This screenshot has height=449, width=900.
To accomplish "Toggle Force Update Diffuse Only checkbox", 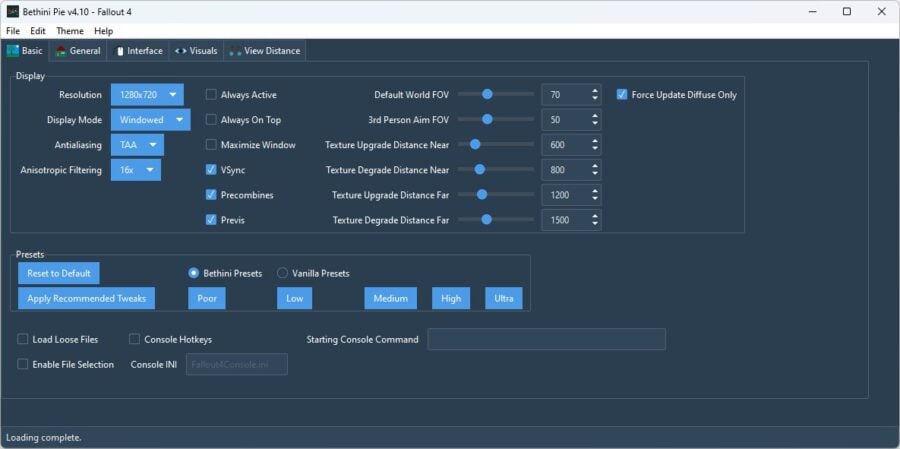I will click(622, 95).
